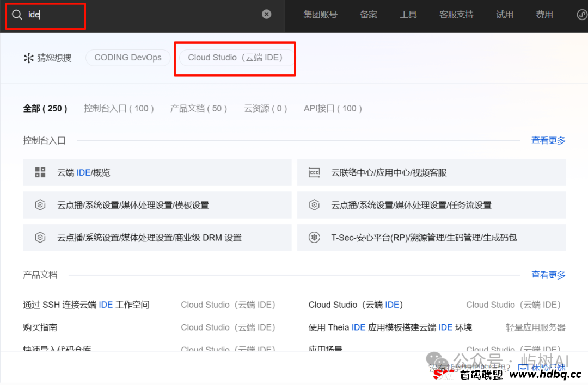Open the 集团账号 menu

320,15
